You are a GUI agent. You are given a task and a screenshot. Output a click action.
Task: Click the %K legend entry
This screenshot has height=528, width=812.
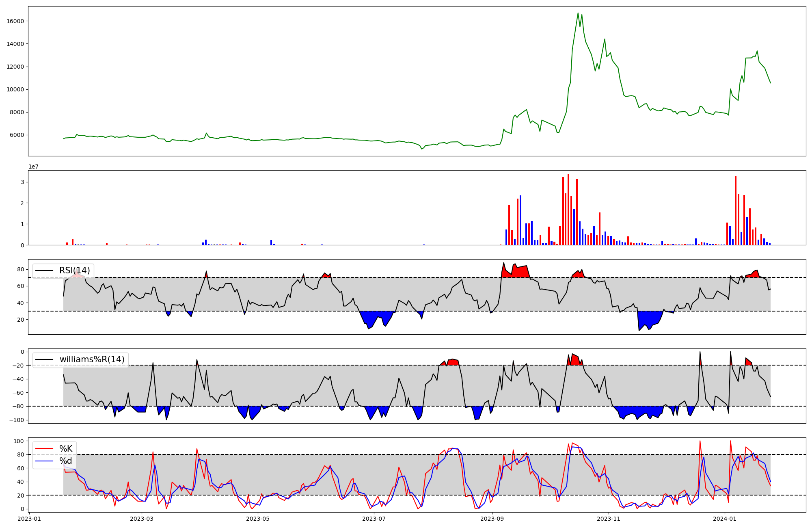66,448
